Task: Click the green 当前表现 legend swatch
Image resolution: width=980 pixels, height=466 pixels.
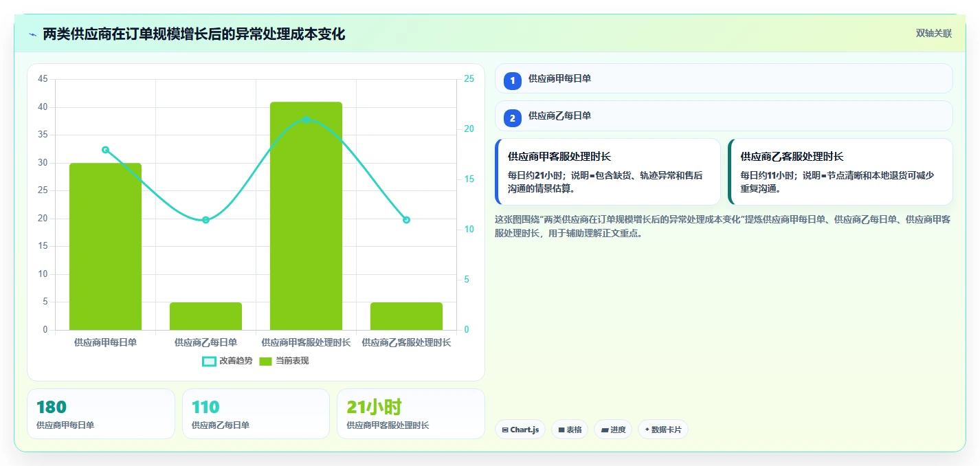Action: click(266, 361)
